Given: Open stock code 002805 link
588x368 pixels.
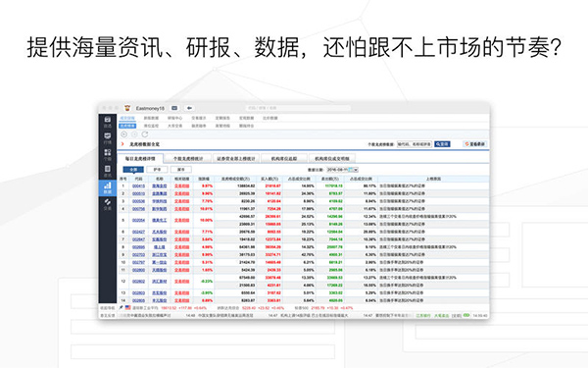Looking at the screenshot, I should coord(138,300).
